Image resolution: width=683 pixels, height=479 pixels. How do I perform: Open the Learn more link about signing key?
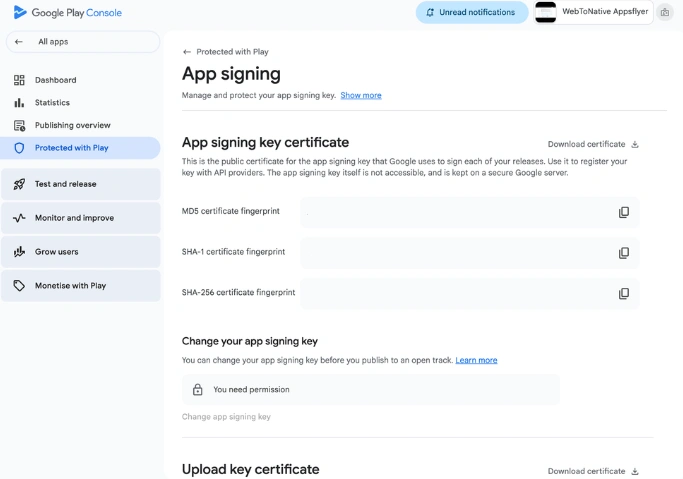[x=476, y=360]
